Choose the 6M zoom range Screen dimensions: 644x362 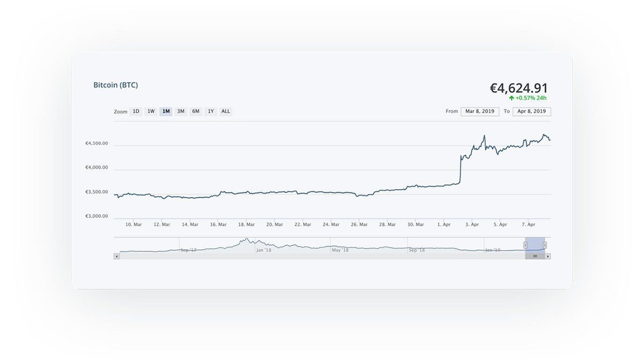(196, 111)
